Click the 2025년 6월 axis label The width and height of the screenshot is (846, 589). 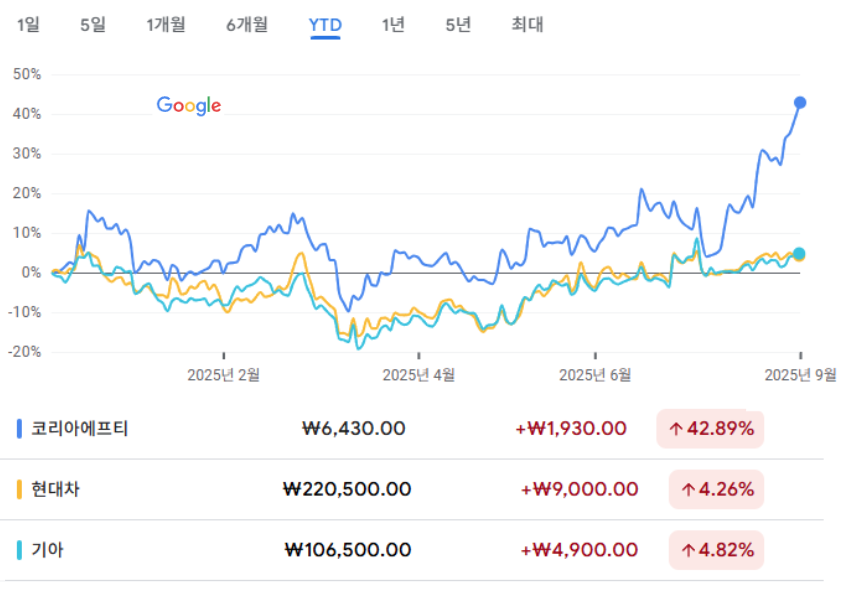(x=595, y=375)
